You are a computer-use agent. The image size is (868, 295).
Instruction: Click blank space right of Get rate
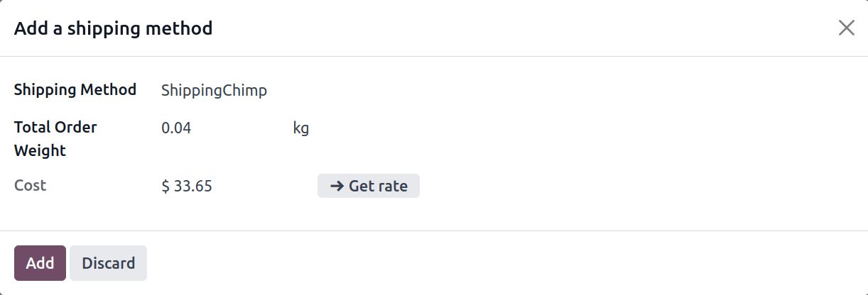click(639, 186)
